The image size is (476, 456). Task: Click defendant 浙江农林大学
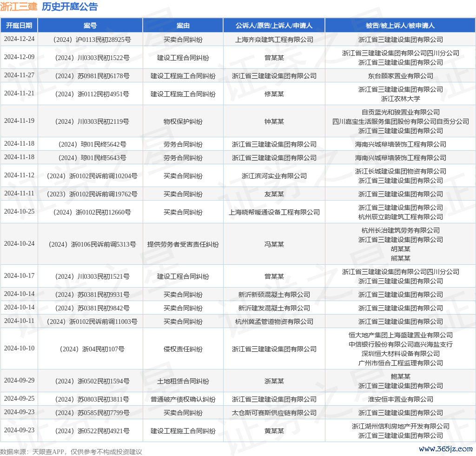point(400,99)
